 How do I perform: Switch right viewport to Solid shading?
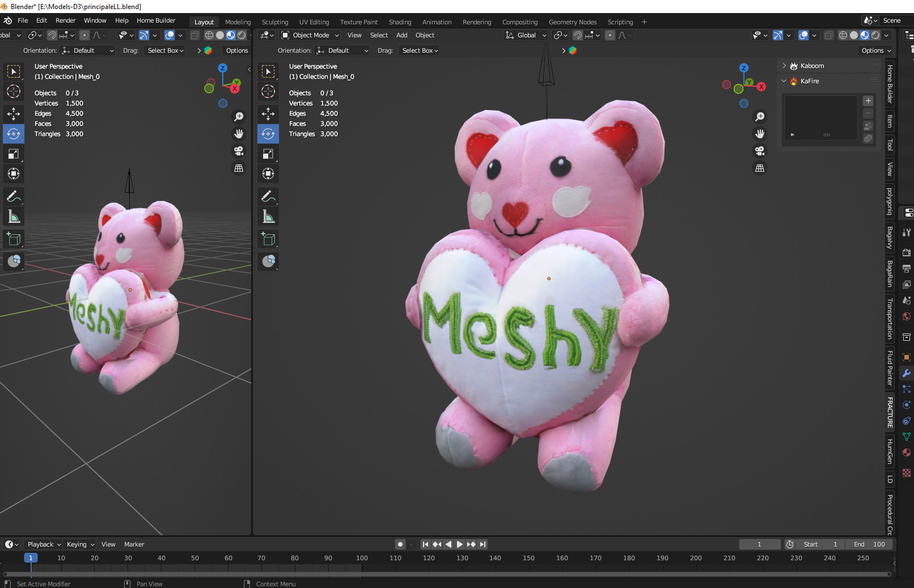[x=854, y=35]
